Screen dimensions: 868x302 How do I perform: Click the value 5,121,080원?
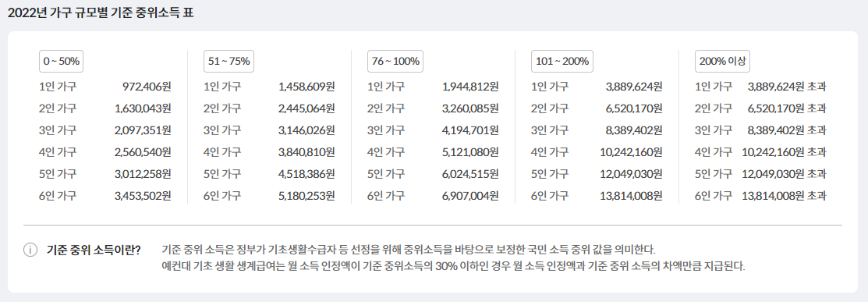[470, 152]
